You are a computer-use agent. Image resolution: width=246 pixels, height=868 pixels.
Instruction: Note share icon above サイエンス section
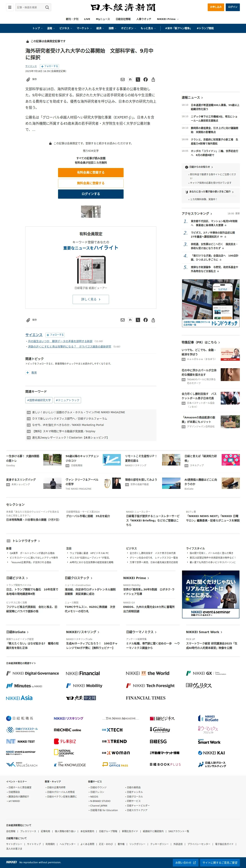(x=130, y=320)
